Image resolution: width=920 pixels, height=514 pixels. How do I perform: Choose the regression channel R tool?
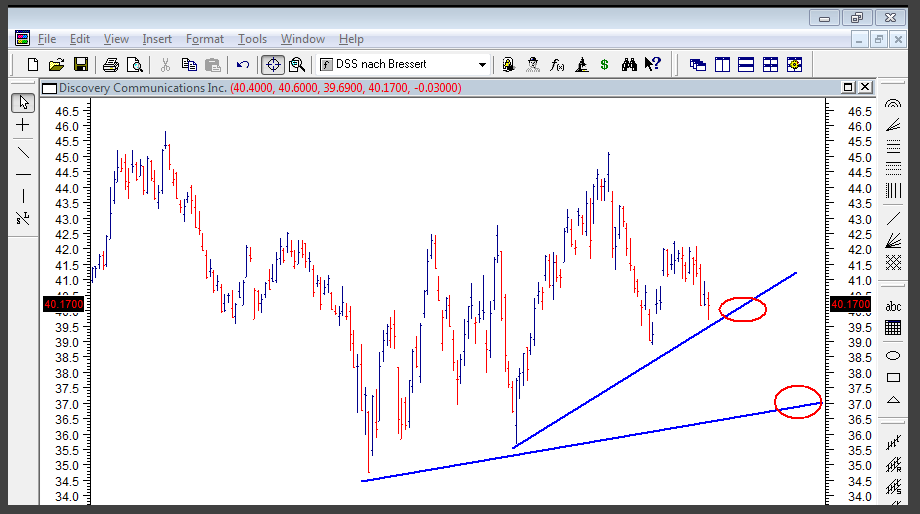pyautogui.click(x=893, y=465)
